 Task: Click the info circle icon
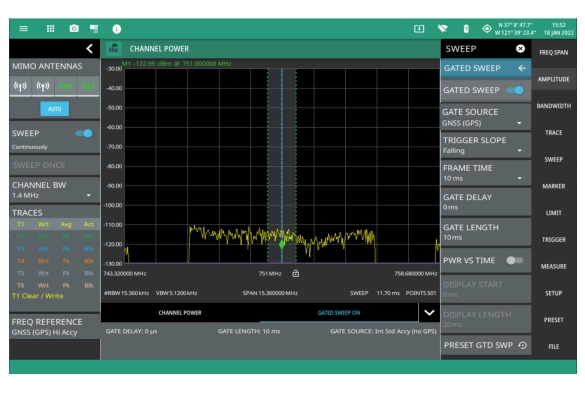pos(117,29)
